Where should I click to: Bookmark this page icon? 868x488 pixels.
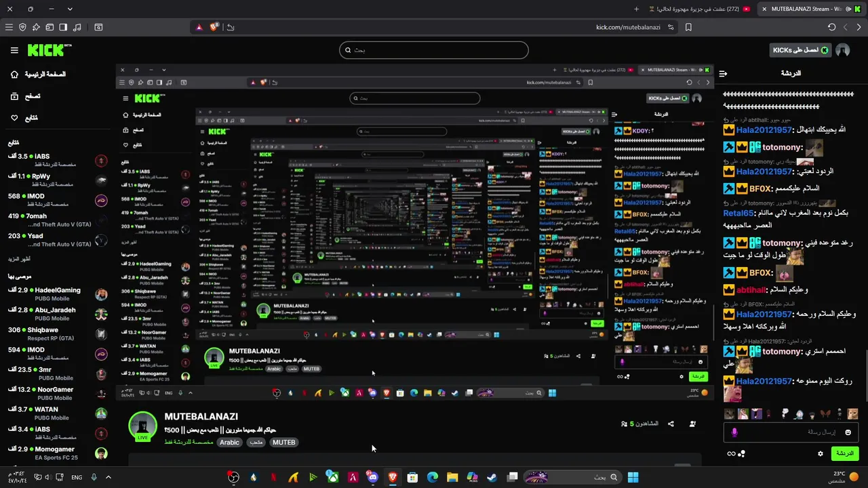click(688, 27)
